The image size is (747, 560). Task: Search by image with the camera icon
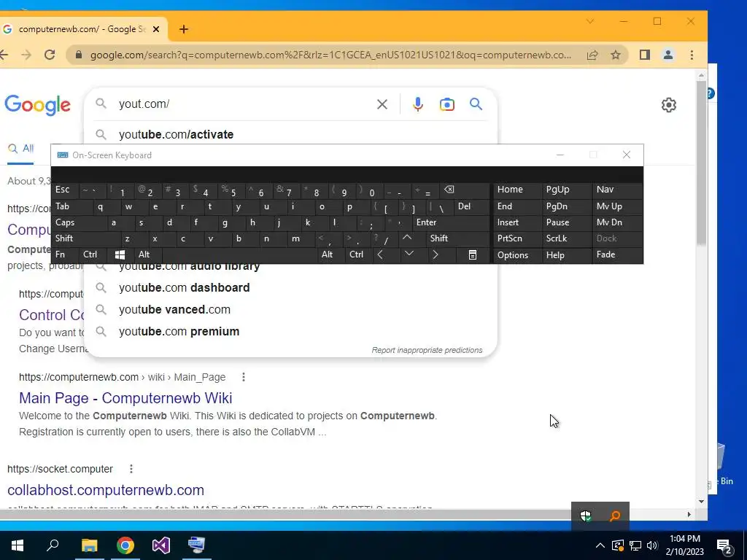[x=447, y=104]
